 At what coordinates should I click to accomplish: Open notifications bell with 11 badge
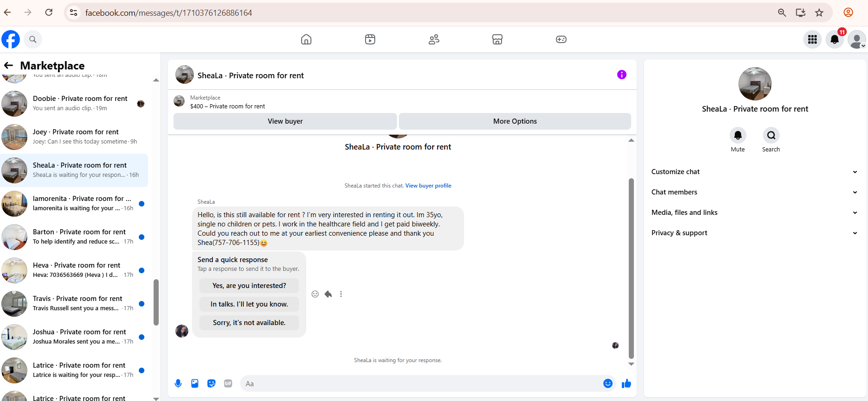tap(835, 39)
